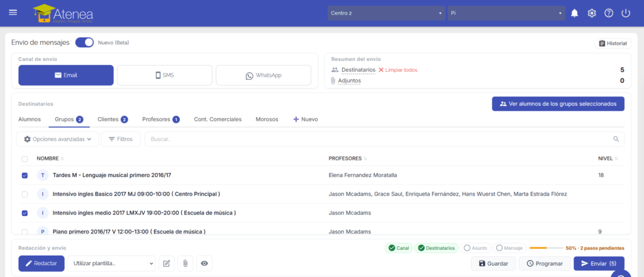Screen dimensions: 644x277
Task: Open the Centro 2 dropdown
Action: coord(387,13)
